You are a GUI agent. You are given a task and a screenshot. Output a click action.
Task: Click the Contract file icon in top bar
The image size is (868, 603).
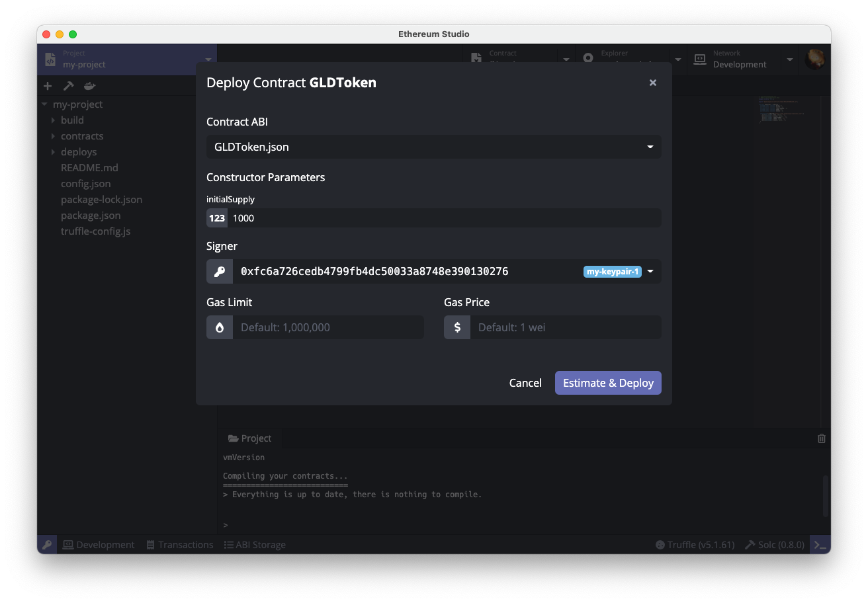click(x=476, y=58)
